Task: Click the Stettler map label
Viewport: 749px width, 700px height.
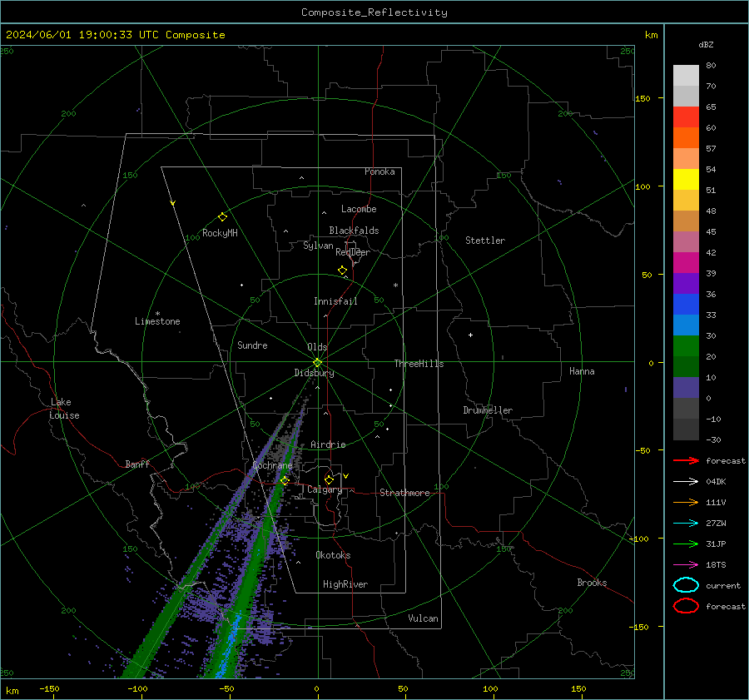Action: [x=485, y=241]
